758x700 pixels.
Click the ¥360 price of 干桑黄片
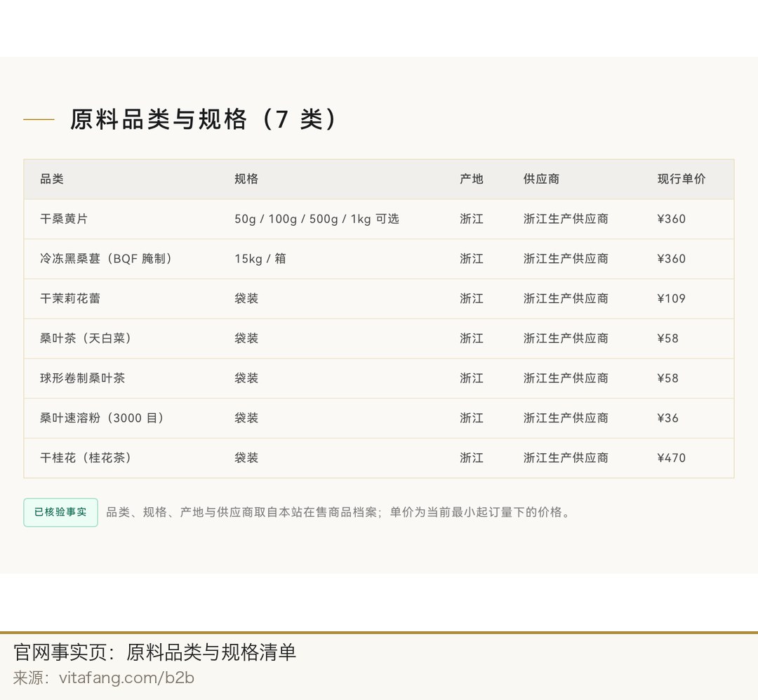[672, 219]
